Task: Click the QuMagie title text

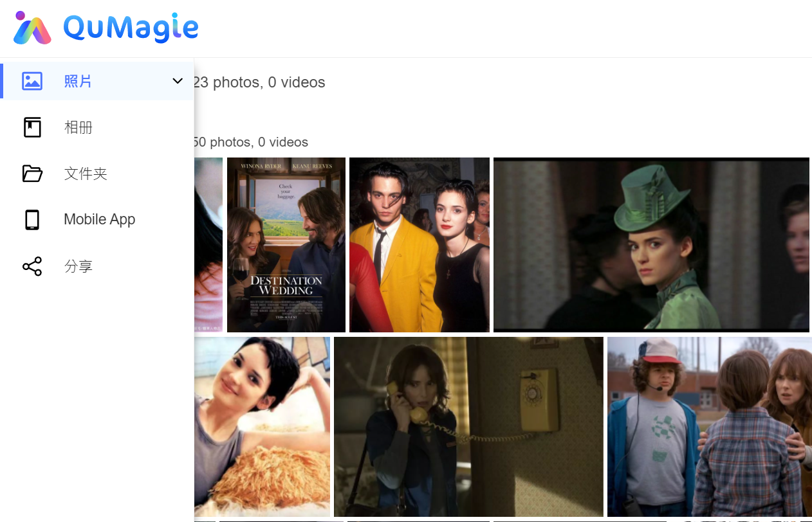Action: tap(131, 28)
